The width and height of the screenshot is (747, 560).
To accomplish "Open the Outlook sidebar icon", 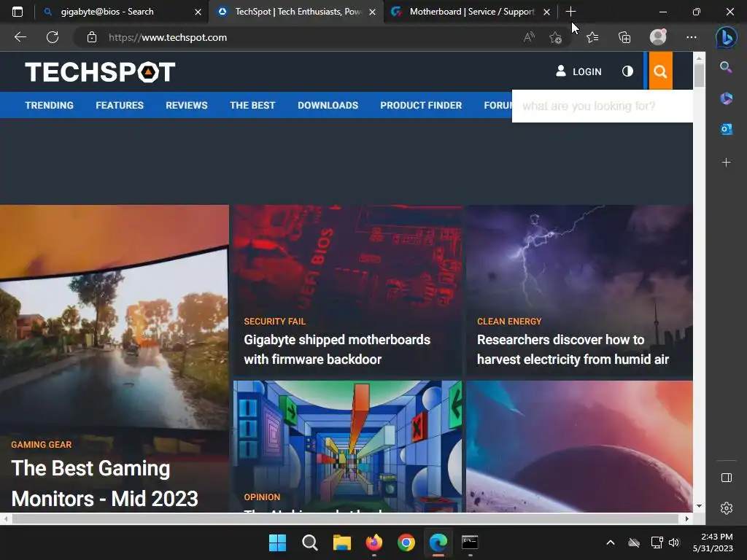I will point(726,129).
